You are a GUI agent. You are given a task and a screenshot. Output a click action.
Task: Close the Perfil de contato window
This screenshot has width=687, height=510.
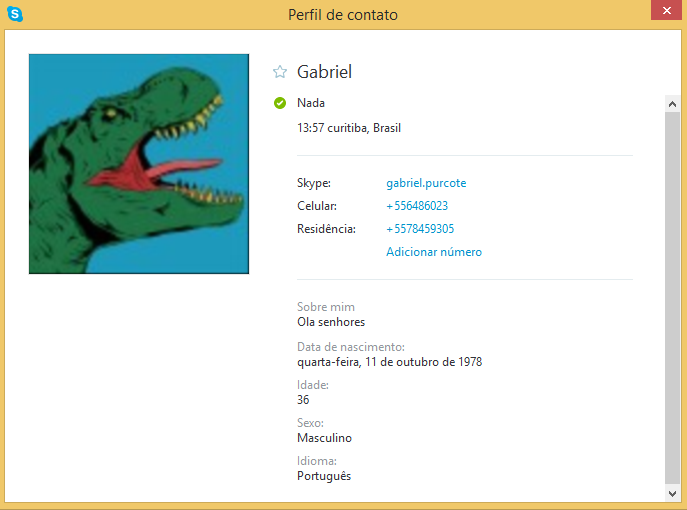[666, 10]
